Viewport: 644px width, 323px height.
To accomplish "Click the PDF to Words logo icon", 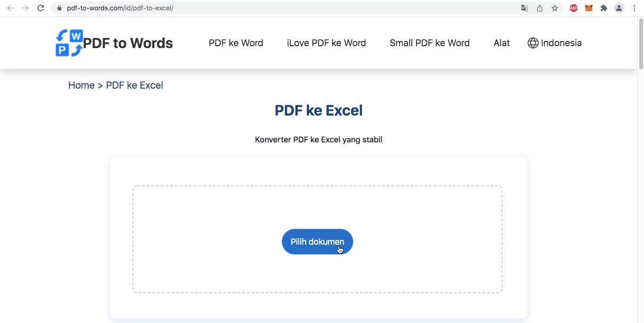I will [69, 43].
